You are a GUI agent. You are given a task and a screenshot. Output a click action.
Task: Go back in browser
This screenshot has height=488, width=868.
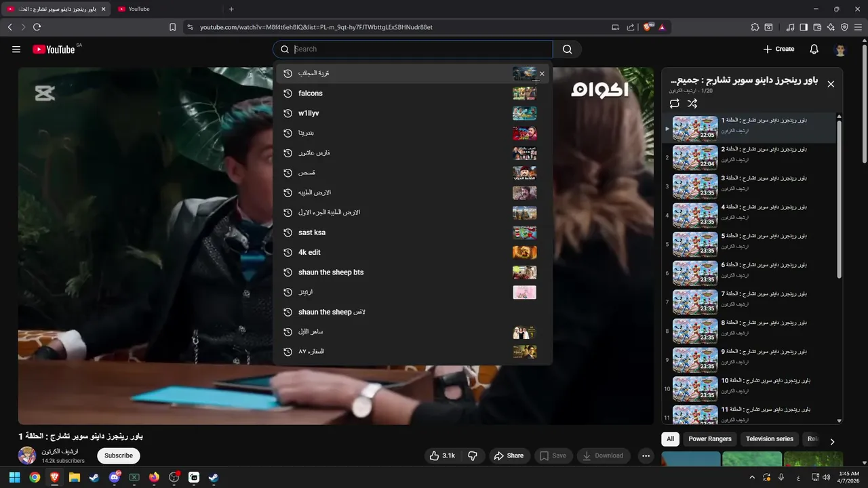tap(9, 27)
